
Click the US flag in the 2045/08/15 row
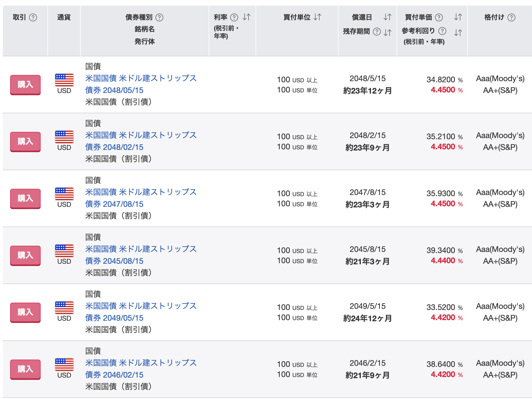[64, 251]
